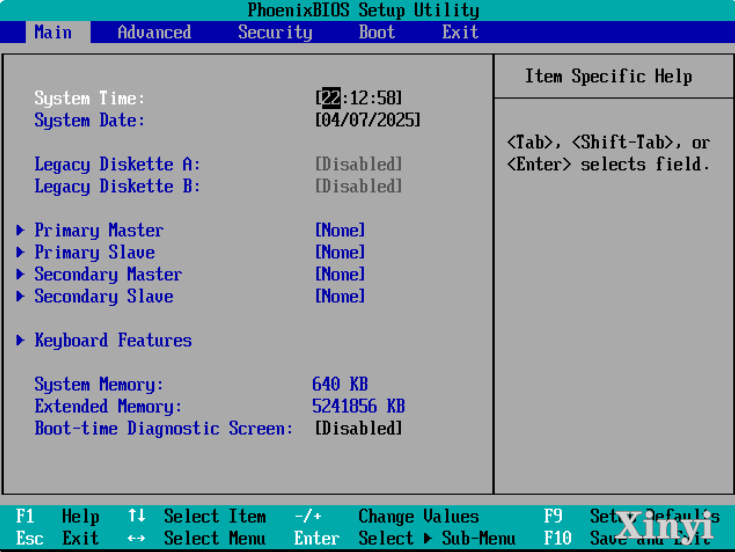Click the -/+ Change Values hint
Viewport: 735px width, 552px height.
pyautogui.click(x=387, y=516)
